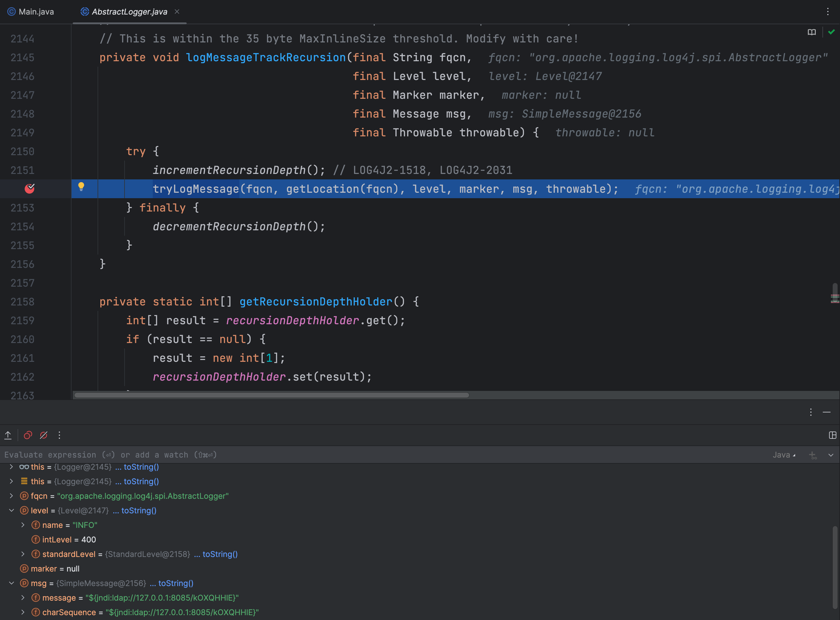Switch to the Main.java tab

tap(31, 12)
